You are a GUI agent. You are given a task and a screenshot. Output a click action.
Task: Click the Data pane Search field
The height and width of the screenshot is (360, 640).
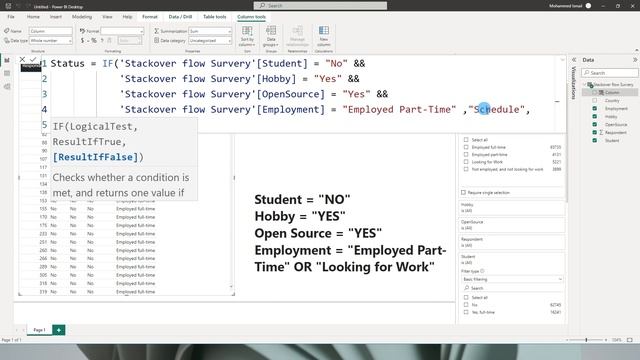610,73
